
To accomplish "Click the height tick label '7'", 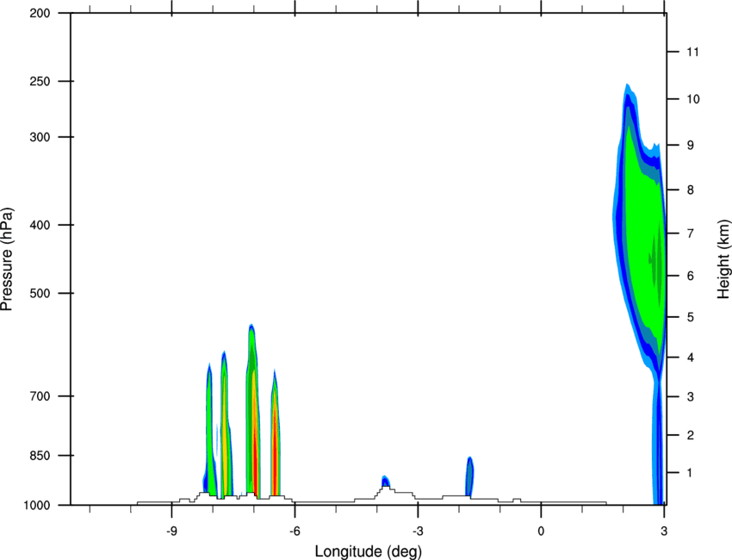I will pyautogui.click(x=691, y=233).
